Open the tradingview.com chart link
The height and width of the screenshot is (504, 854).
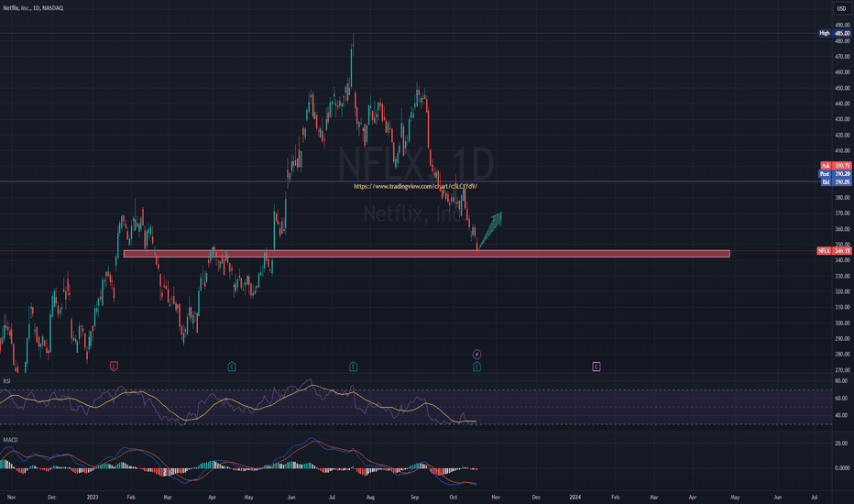pos(415,186)
